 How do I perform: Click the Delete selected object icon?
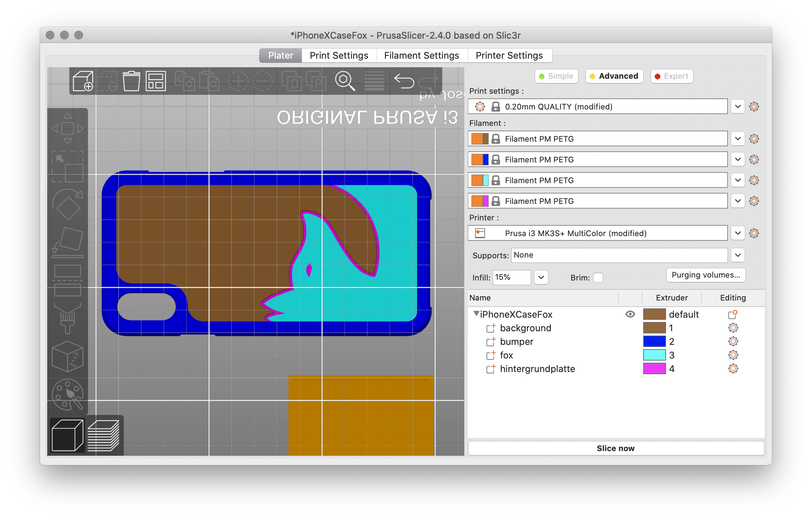(107, 81)
